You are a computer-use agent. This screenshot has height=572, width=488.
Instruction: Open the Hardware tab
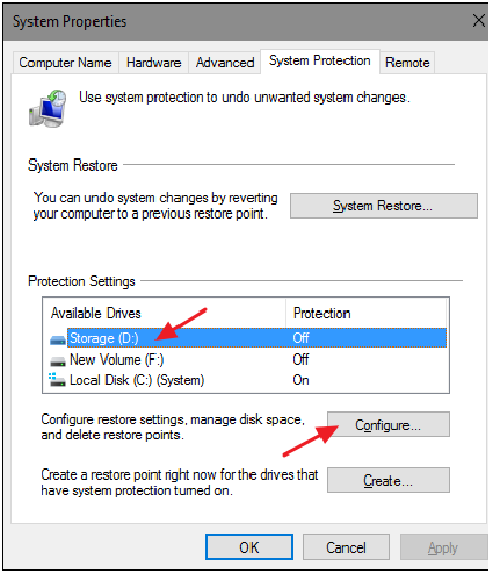pos(154,62)
